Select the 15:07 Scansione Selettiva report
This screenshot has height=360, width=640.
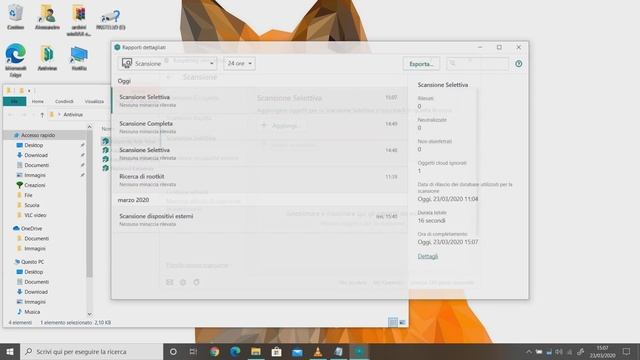(x=260, y=100)
